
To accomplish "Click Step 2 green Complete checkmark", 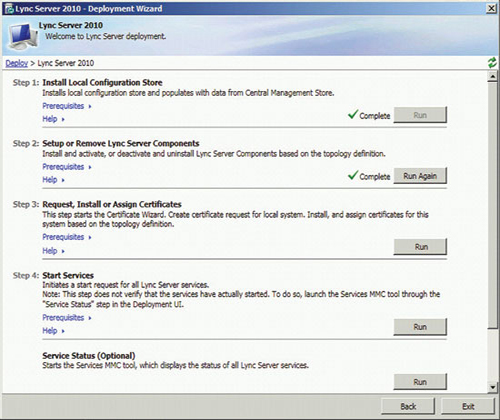I will (x=353, y=175).
